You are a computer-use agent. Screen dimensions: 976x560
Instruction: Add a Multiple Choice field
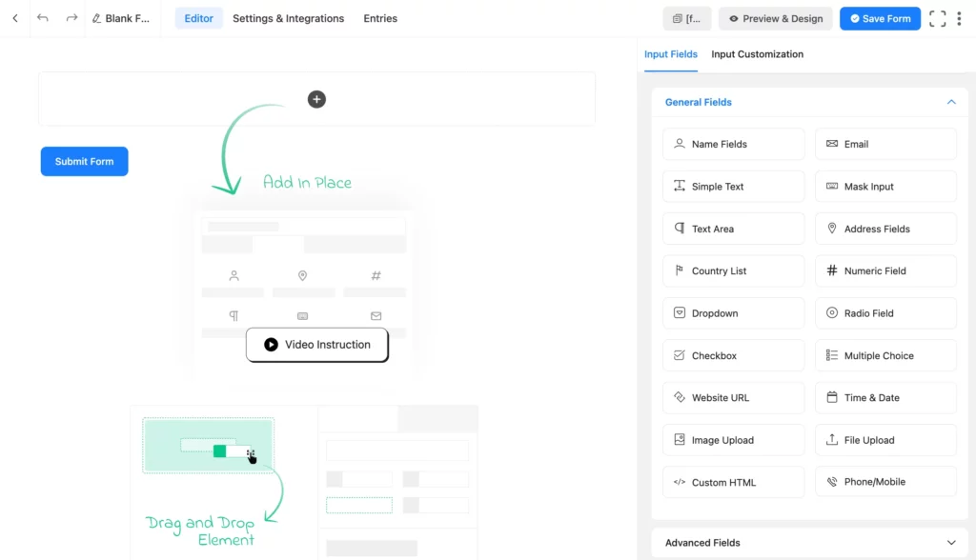885,355
